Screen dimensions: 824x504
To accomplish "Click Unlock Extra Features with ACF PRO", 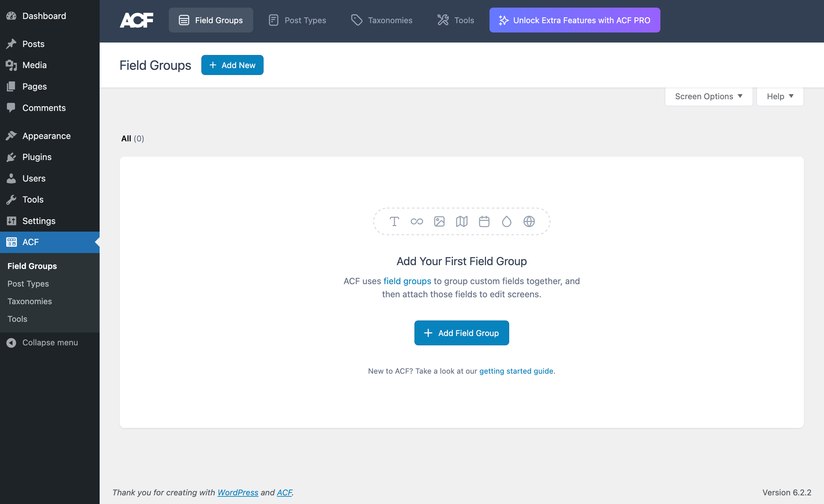I will (575, 20).
